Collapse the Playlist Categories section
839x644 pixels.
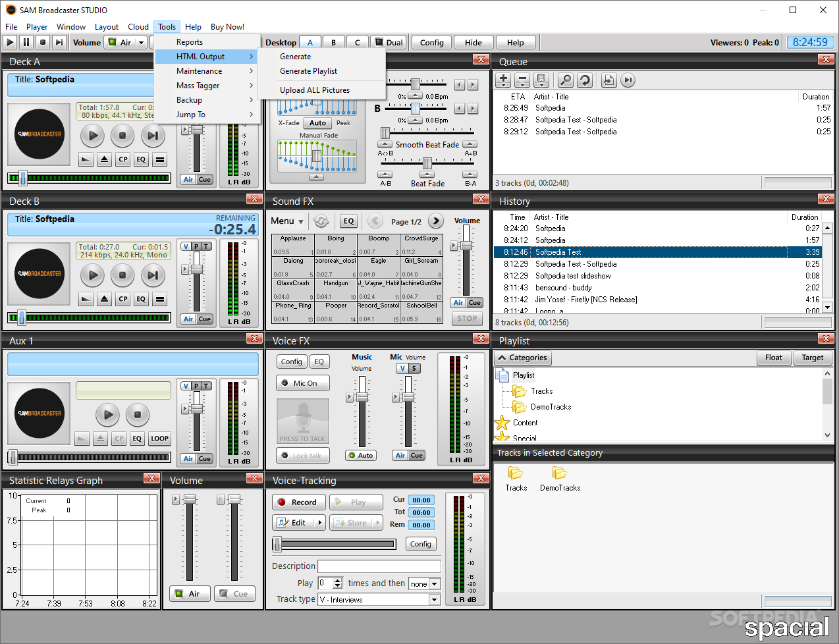[523, 358]
